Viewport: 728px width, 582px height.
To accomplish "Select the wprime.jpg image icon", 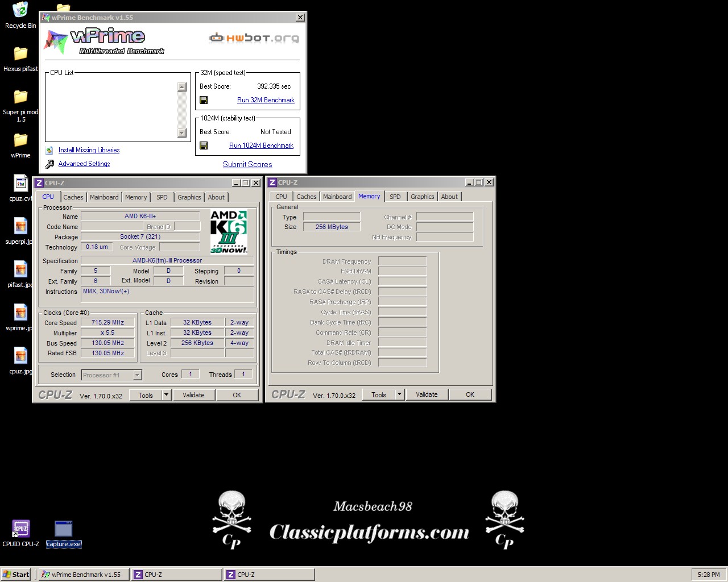I will (x=20, y=313).
